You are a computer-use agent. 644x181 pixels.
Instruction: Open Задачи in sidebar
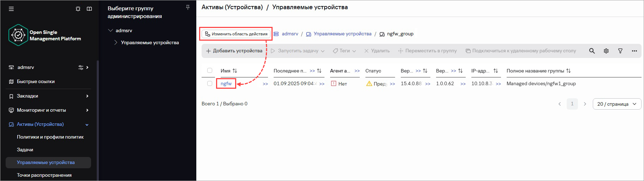point(25,150)
